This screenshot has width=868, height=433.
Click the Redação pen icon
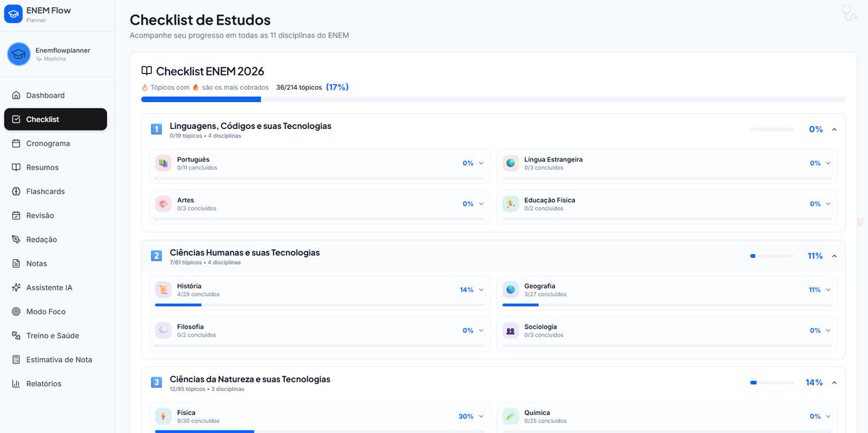(x=17, y=240)
